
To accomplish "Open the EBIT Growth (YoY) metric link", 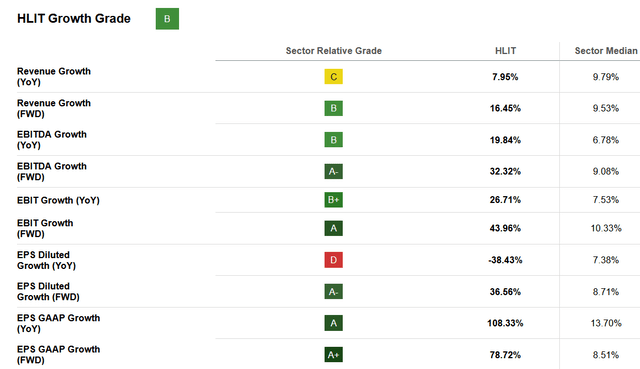I will [58, 200].
